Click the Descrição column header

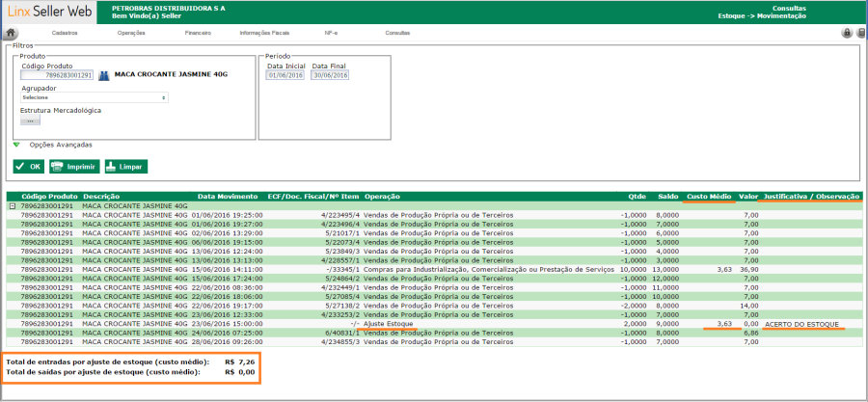click(x=100, y=197)
